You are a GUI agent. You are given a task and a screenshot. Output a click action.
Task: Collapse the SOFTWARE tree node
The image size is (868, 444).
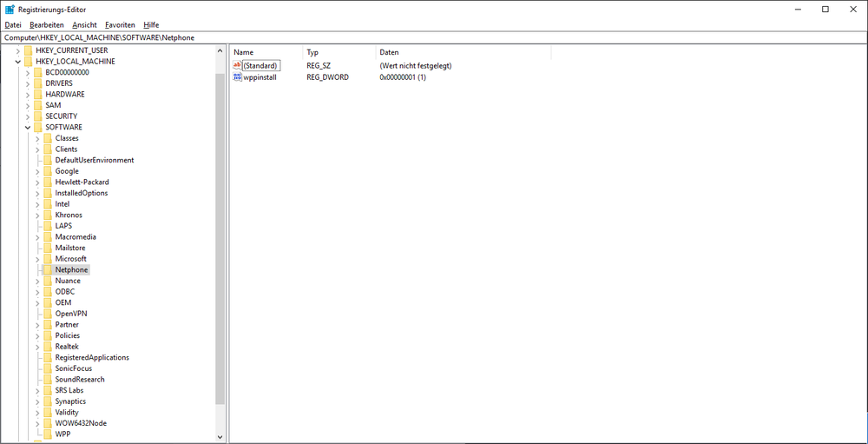(28, 128)
